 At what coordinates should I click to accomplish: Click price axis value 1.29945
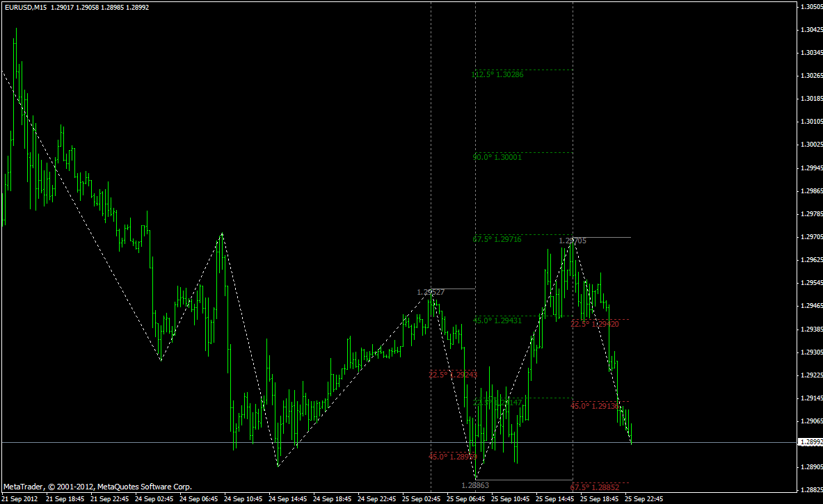tap(811, 168)
